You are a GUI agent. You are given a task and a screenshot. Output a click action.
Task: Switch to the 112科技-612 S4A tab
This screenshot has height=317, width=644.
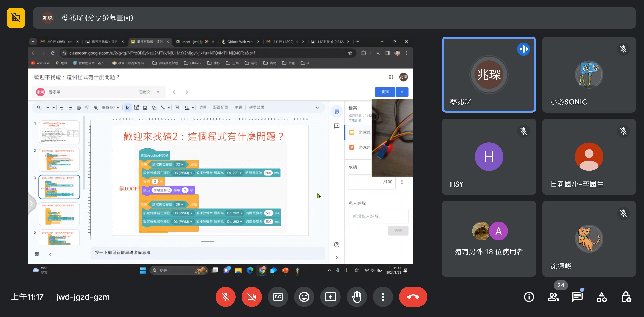(330, 42)
